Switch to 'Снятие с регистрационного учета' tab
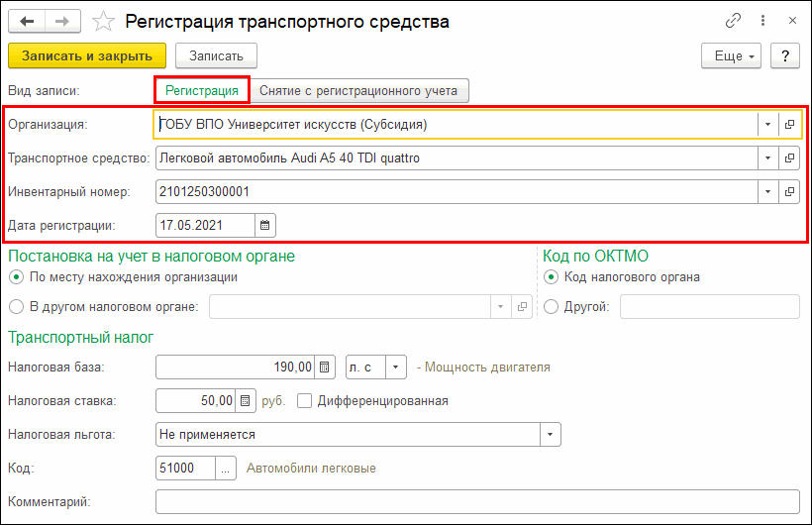Viewport: 812px width, 525px height. tap(358, 91)
